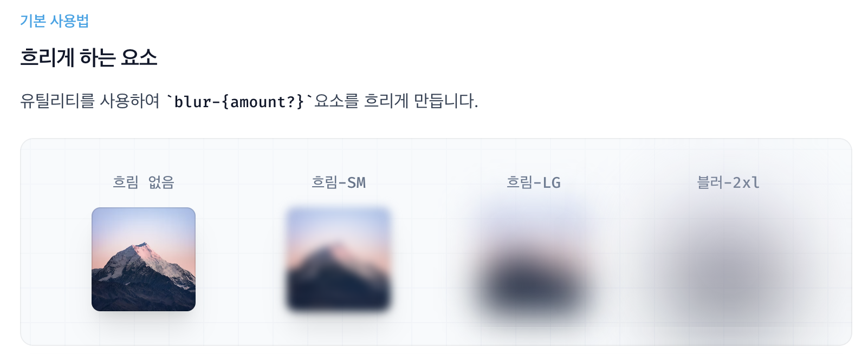The width and height of the screenshot is (868, 354).
Task: Click the word 유틸리티를 in the description
Action: [57, 101]
